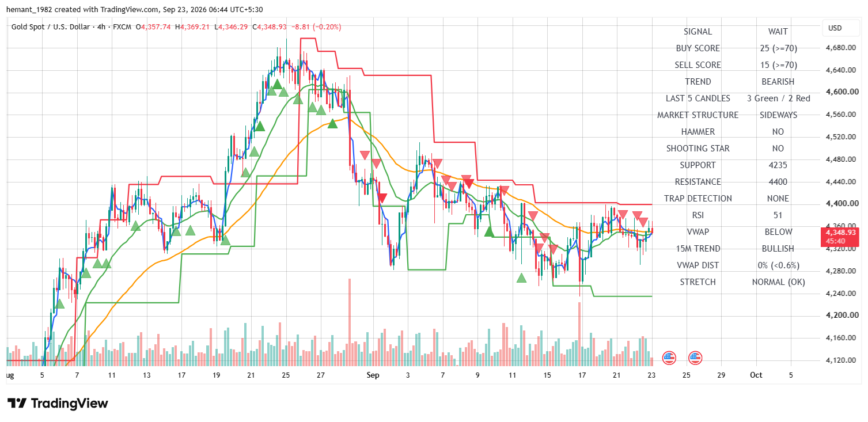Click the BEARISH trend value
The height and width of the screenshot is (422, 868).
778,82
